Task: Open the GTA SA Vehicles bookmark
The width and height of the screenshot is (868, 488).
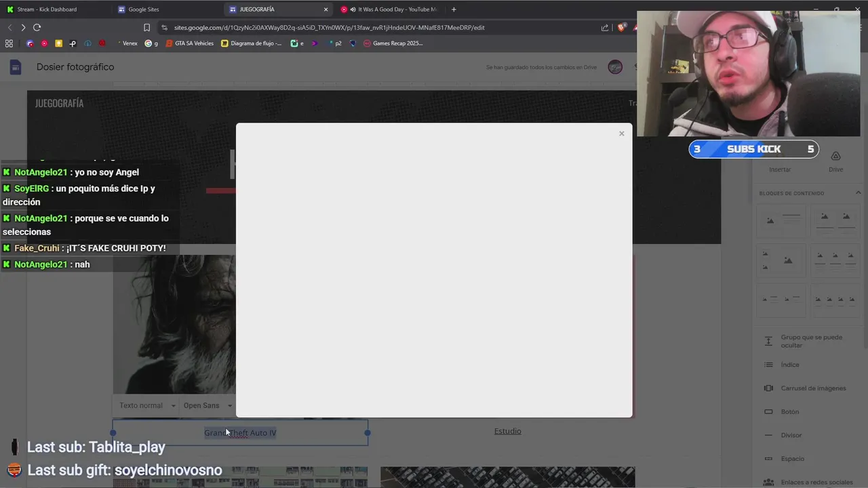Action: click(x=189, y=43)
